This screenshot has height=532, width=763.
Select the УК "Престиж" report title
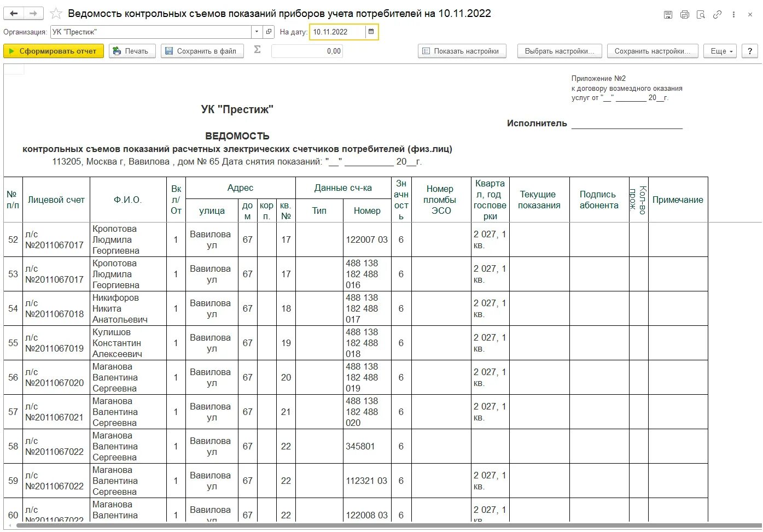pos(237,109)
